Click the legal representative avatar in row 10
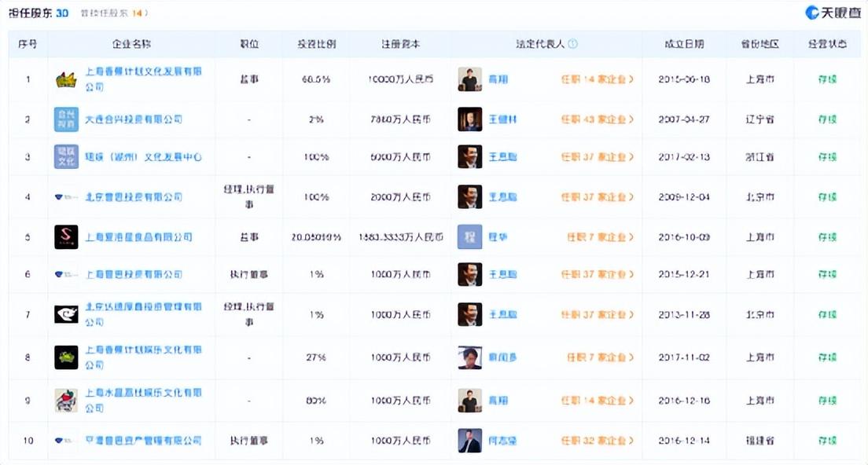Screen dimensions: 868x465 point(469,441)
